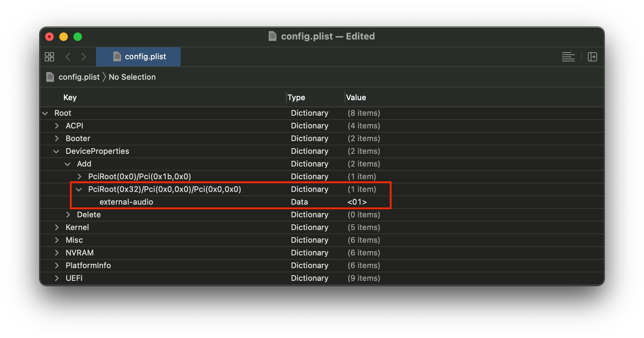Viewport: 644px width, 338px height.
Task: Click Dictionary type in the Booter row
Action: (310, 138)
